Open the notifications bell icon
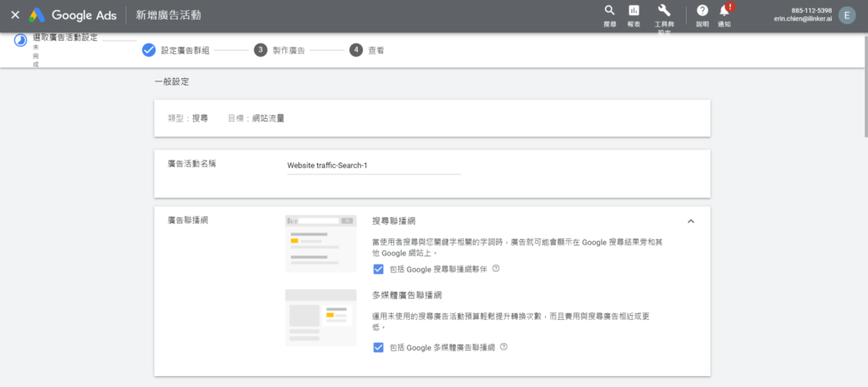The width and height of the screenshot is (868, 387). point(724,10)
